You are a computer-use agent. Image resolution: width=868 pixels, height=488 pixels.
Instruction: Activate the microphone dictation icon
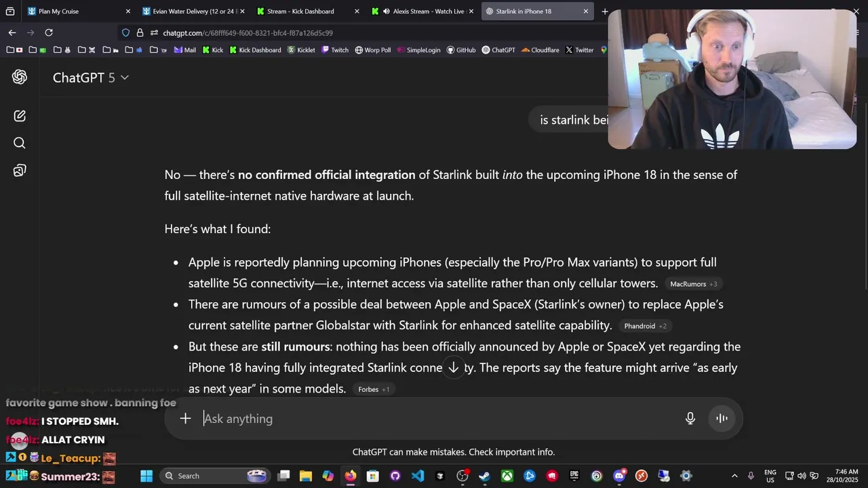coord(690,419)
